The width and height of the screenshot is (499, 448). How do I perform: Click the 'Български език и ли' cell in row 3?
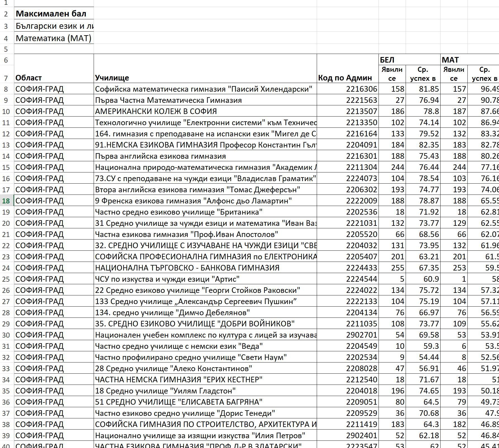[x=54, y=25]
